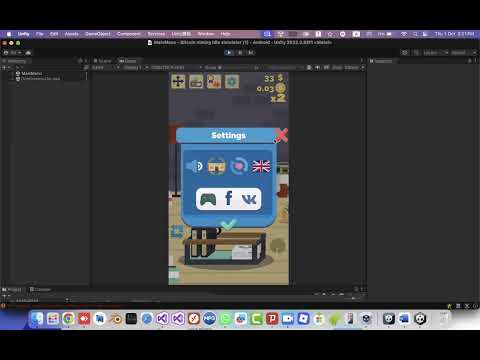
Task: Click the move arrows icon in game HUD
Action: click(x=178, y=82)
